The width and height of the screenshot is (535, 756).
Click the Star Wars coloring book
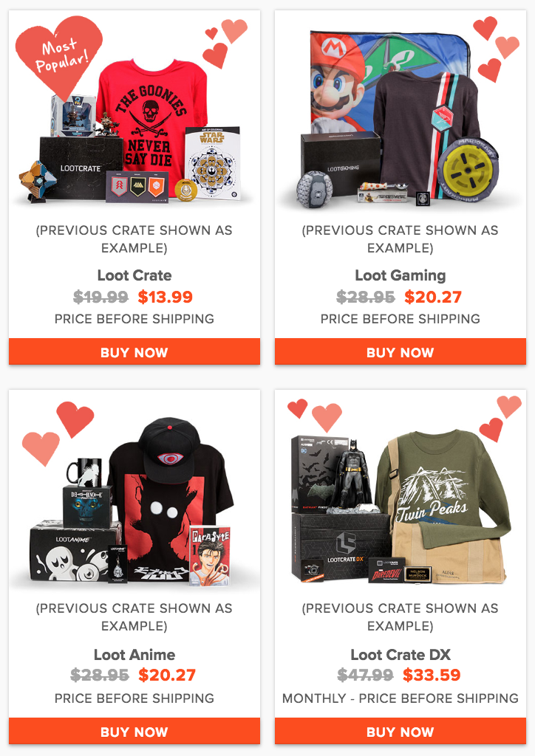[x=212, y=163]
